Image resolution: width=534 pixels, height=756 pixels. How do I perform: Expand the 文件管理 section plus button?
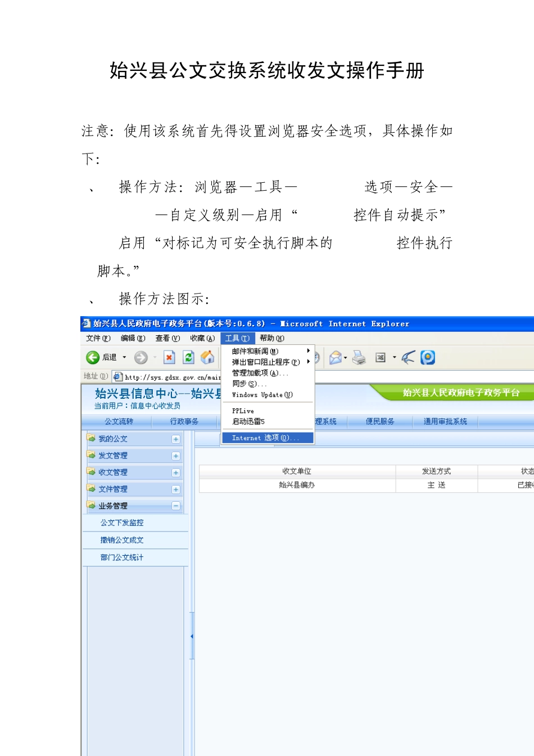click(176, 490)
